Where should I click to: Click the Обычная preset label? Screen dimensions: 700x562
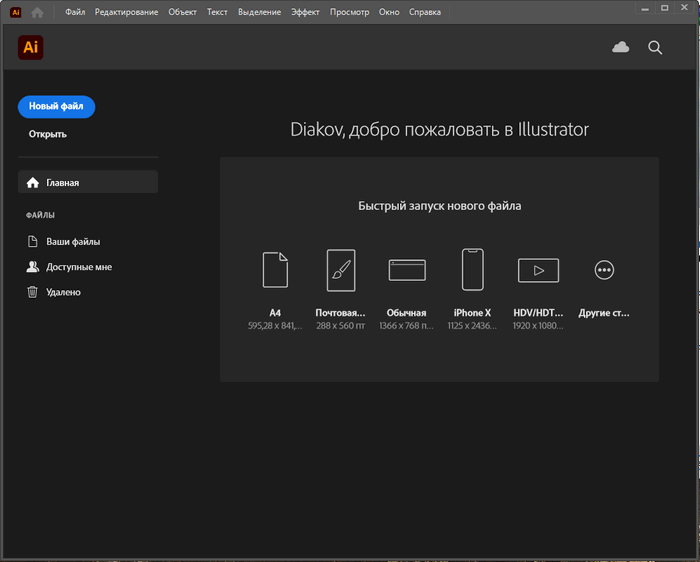[x=406, y=313]
